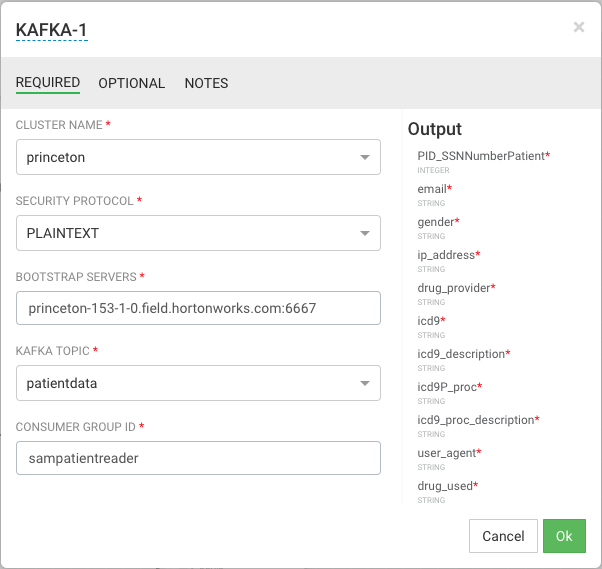Select the ip_address output field
The image size is (602, 569).
[x=446, y=255]
